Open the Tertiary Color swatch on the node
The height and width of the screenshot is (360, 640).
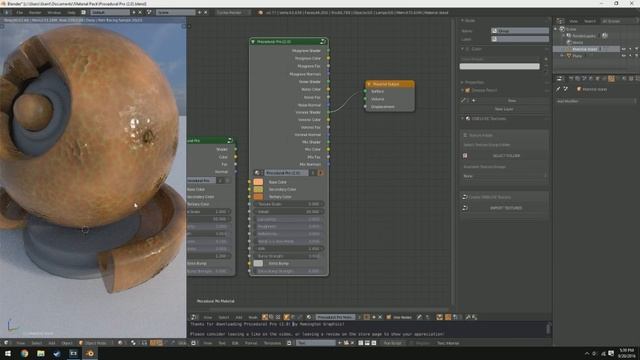click(x=258, y=197)
